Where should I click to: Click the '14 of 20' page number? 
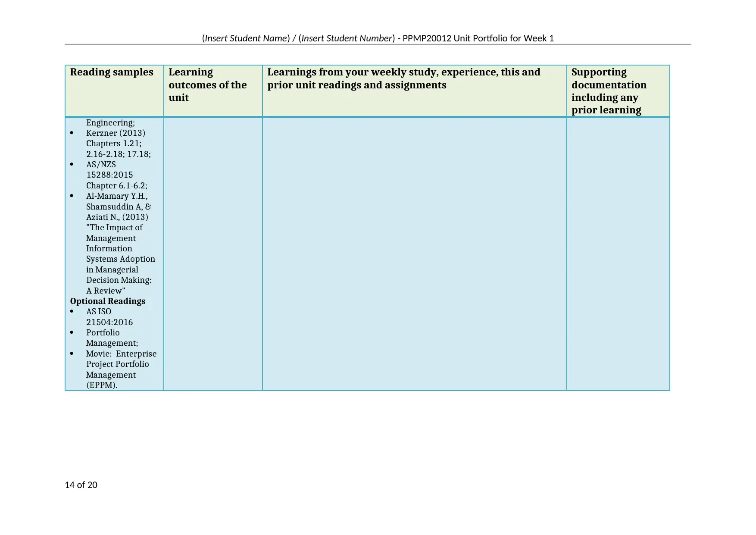[x=81, y=485]
